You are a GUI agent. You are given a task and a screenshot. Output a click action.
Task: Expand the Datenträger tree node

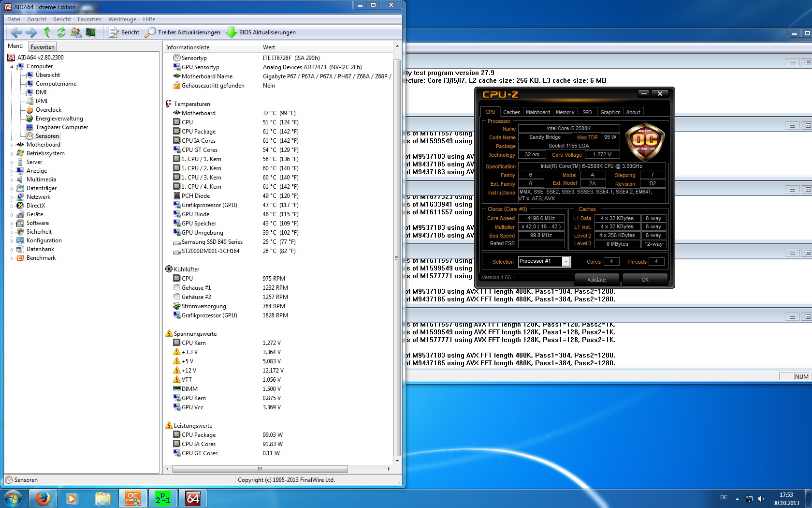pyautogui.click(x=12, y=188)
